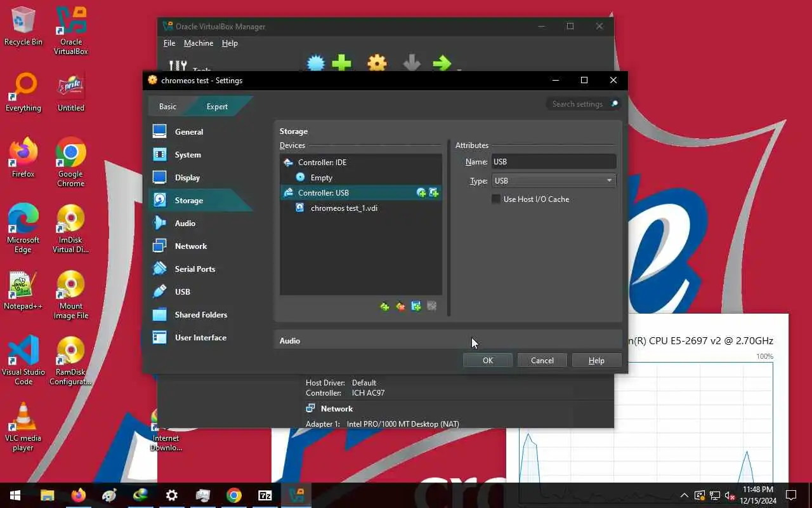Click the Chrome icon in the taskbar
Screen dimensions: 812x508
click(234, 495)
